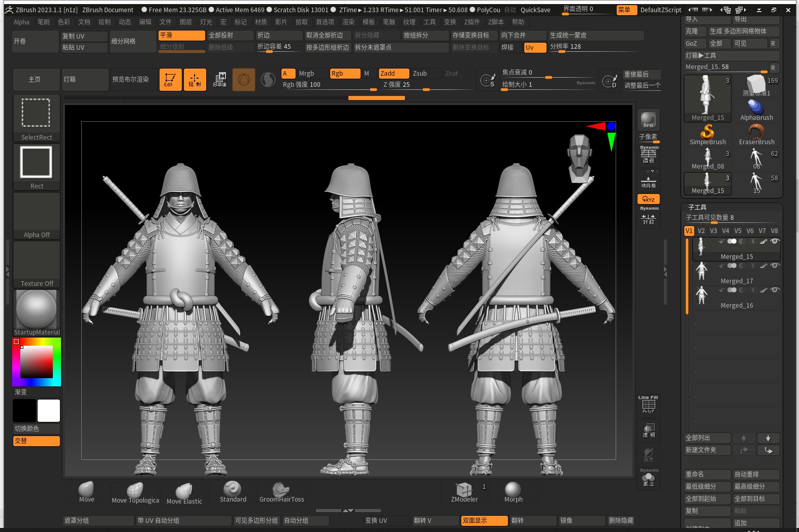Open the 灯箱 lightbox button
The image size is (799, 532).
point(85,80)
